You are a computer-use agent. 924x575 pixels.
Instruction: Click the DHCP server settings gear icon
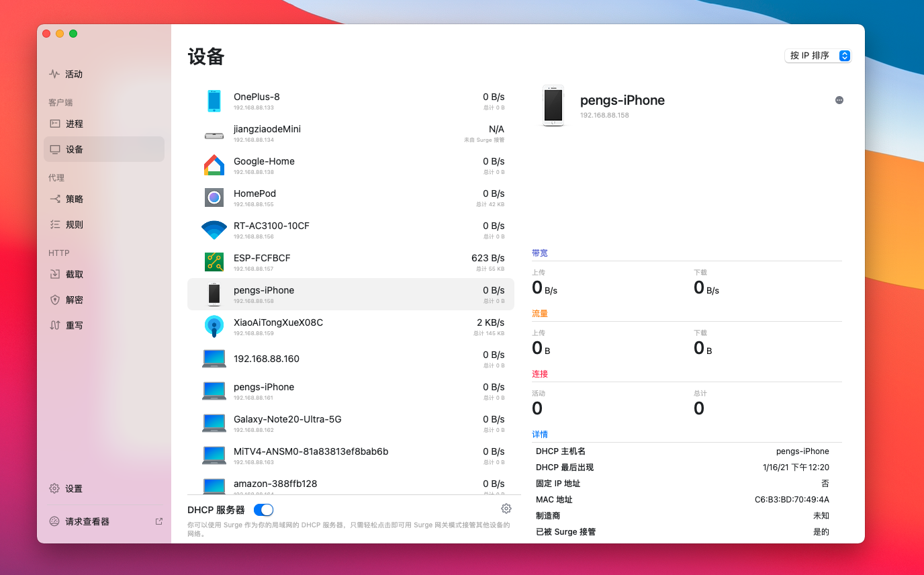click(506, 508)
